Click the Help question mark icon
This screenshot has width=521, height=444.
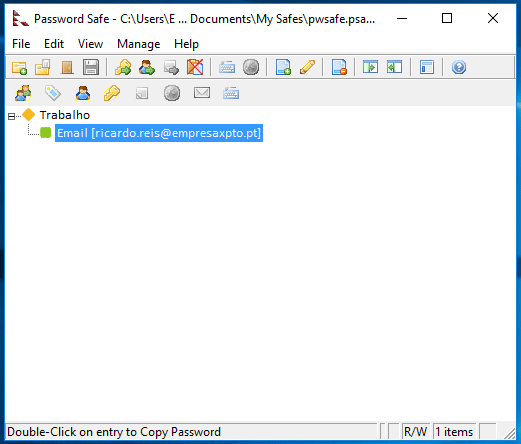(459, 67)
